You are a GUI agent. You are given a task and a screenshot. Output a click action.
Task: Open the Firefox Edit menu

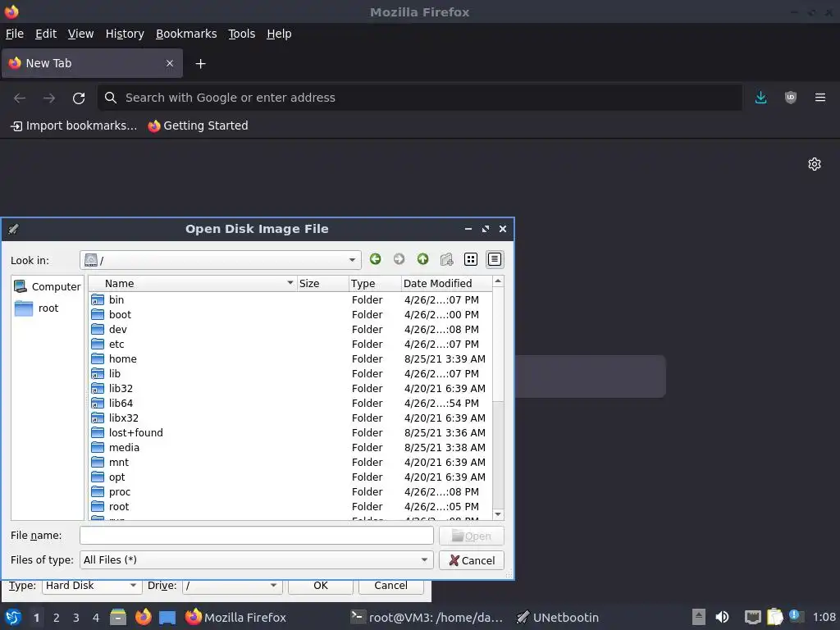(x=46, y=34)
